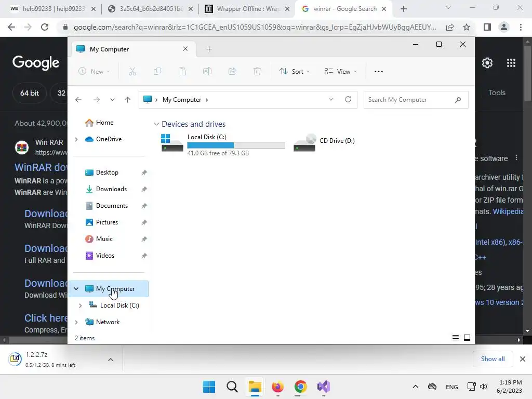Click the Copy icon in Explorer toolbar
This screenshot has height=399, width=532.
pyautogui.click(x=157, y=71)
